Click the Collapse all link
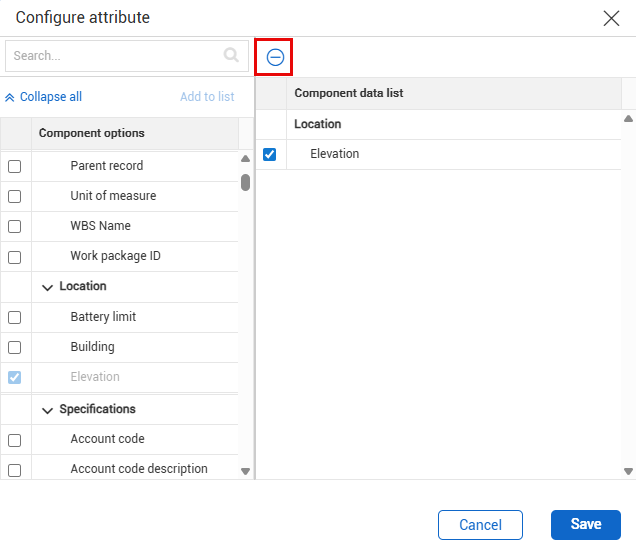The height and width of the screenshot is (558, 636). click(50, 97)
